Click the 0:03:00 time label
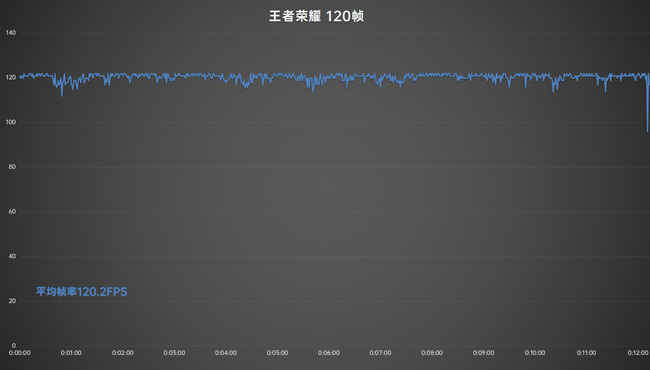The height and width of the screenshot is (370, 650). point(174,353)
